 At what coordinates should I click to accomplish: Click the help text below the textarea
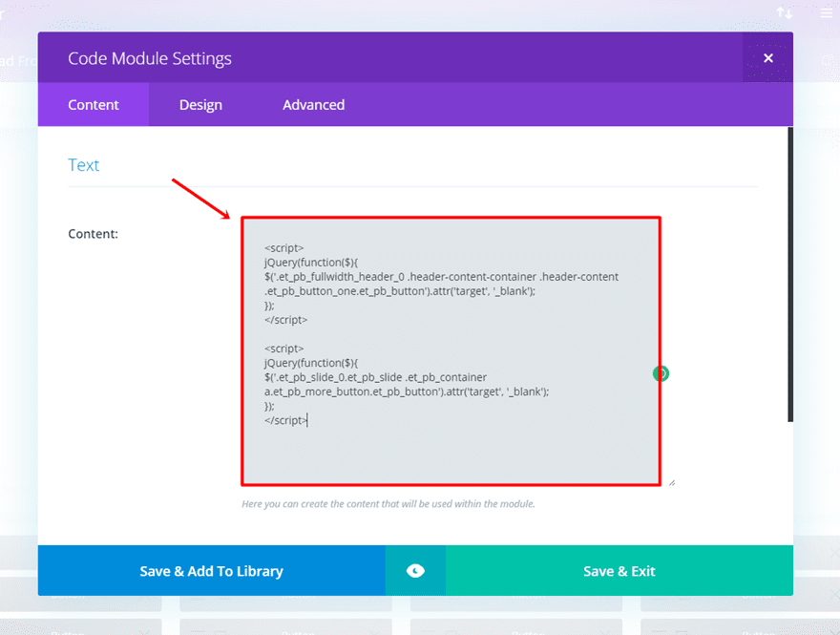point(388,503)
